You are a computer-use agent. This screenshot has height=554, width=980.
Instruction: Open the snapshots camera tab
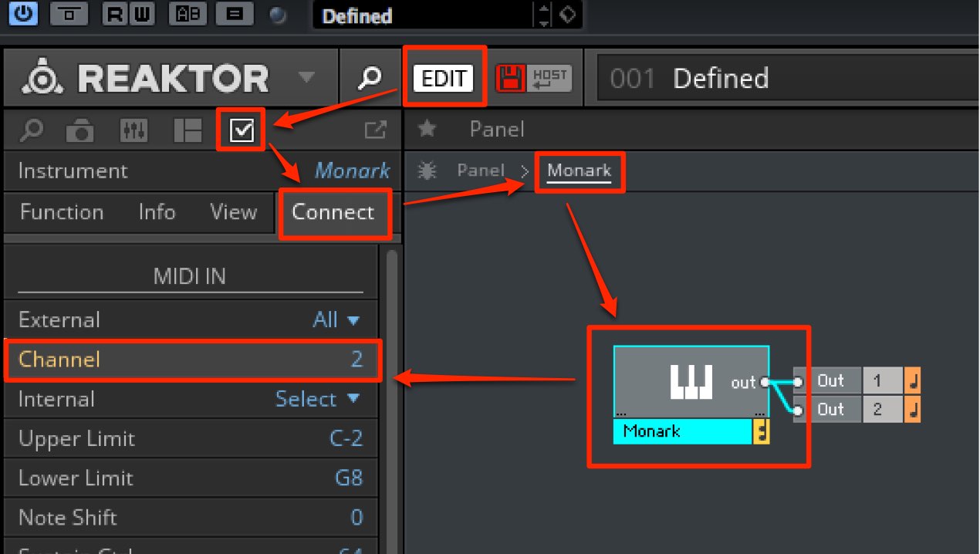click(x=79, y=131)
